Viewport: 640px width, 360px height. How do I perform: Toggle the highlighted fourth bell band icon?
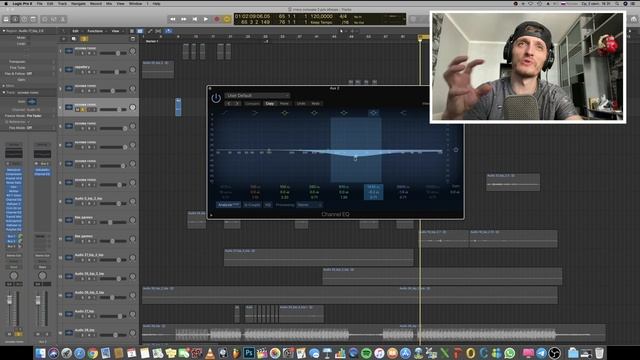[x=373, y=113]
